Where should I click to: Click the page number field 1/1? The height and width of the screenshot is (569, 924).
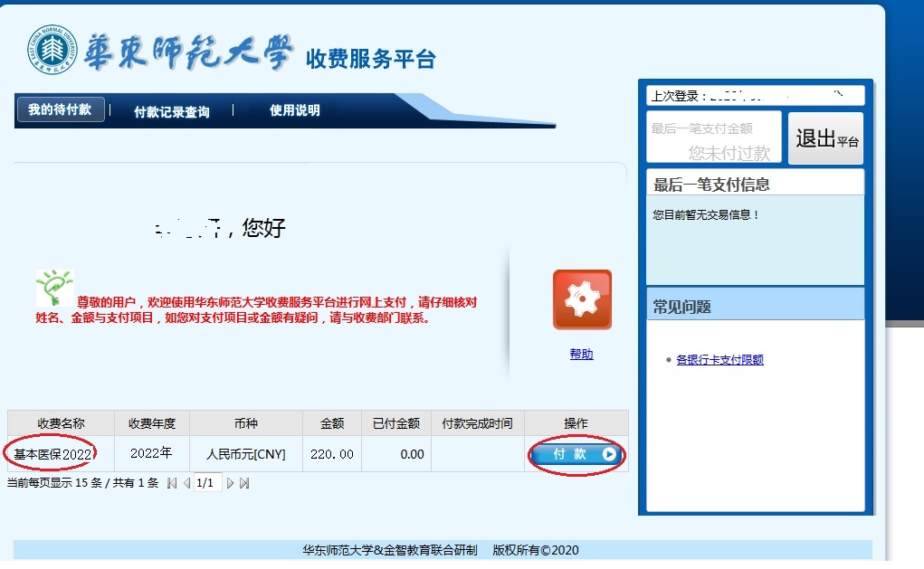pos(207,483)
